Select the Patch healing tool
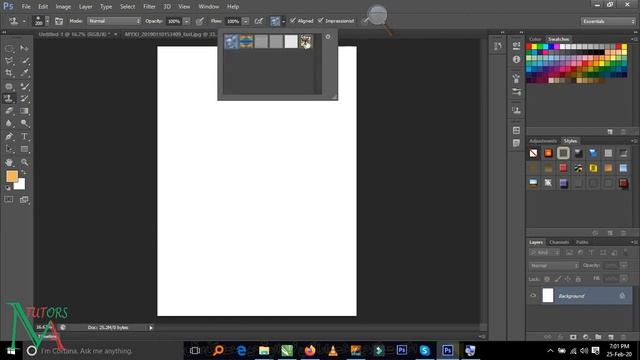The image size is (640, 360). pyautogui.click(x=9, y=86)
